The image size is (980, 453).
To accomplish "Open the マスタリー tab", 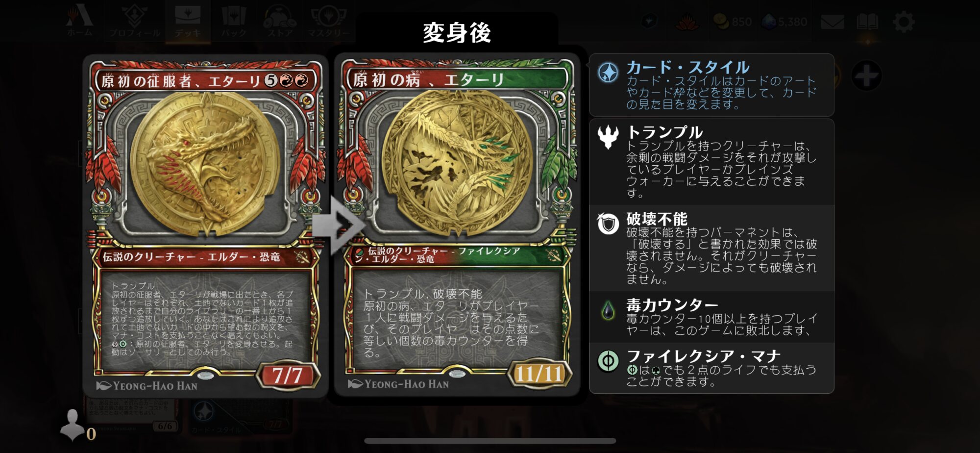I will 329,21.
